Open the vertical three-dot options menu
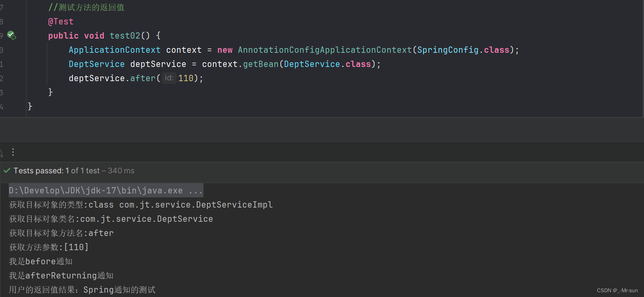The height and width of the screenshot is (297, 644). [x=13, y=152]
